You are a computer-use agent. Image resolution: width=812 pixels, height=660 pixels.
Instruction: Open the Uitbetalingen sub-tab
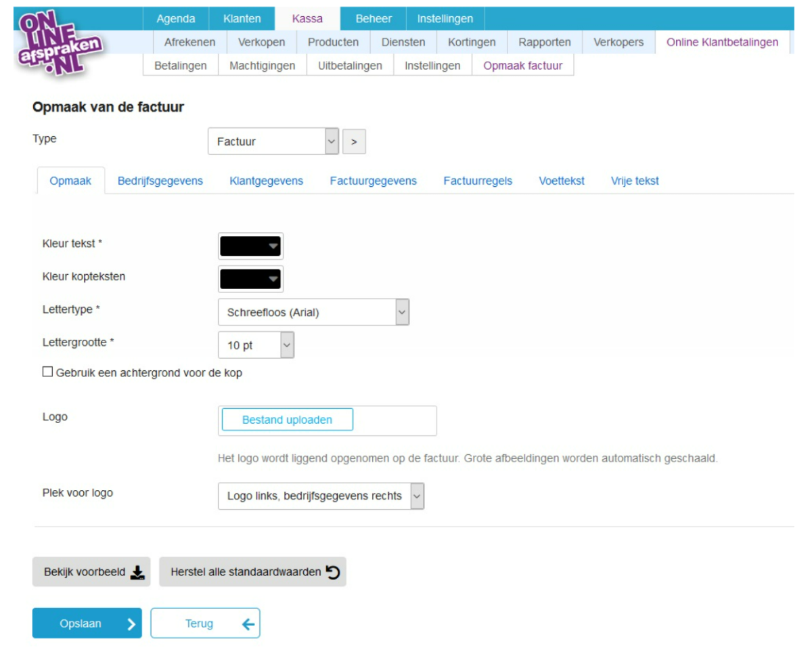350,66
